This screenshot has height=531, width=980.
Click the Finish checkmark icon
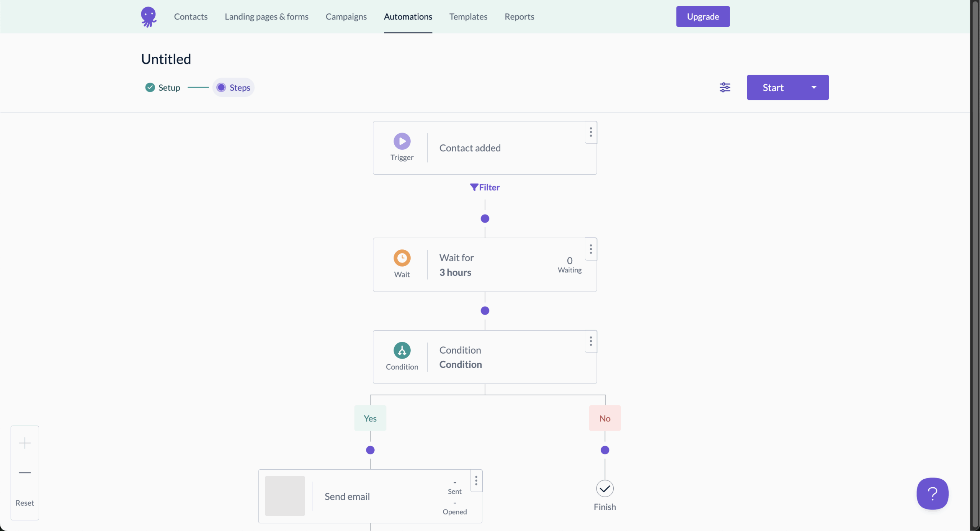pos(605,488)
